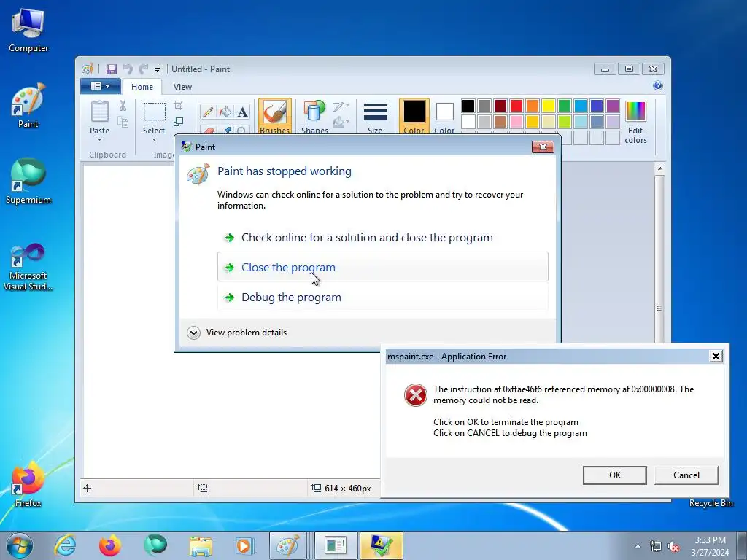Open Internet Explorer from the taskbar
Viewport: 747px width, 560px height.
pos(65,545)
